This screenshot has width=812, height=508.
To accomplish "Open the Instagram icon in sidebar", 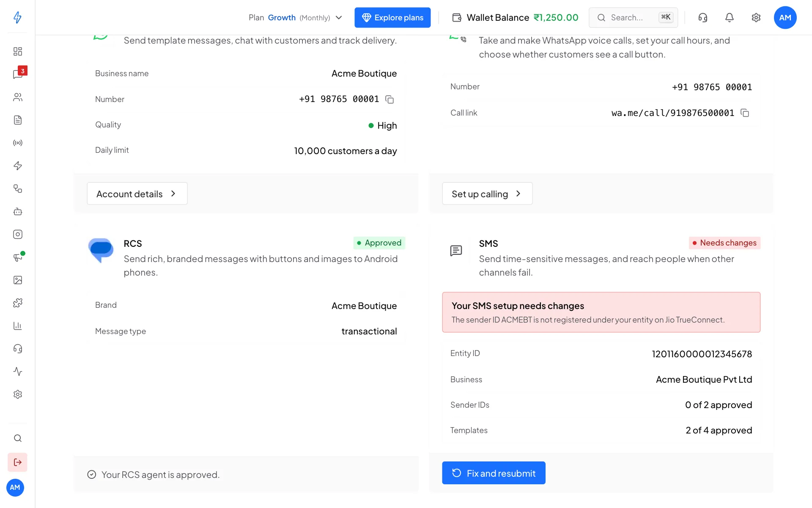I will [17, 234].
